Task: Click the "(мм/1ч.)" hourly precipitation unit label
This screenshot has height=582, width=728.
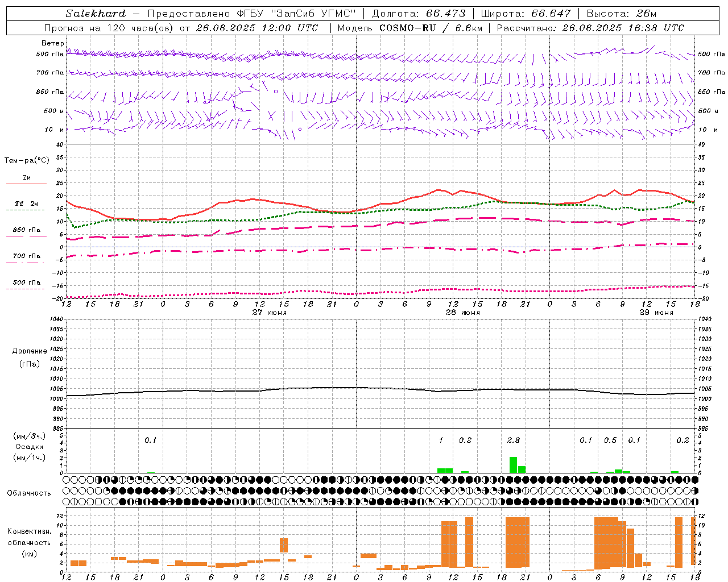Action: (30, 458)
